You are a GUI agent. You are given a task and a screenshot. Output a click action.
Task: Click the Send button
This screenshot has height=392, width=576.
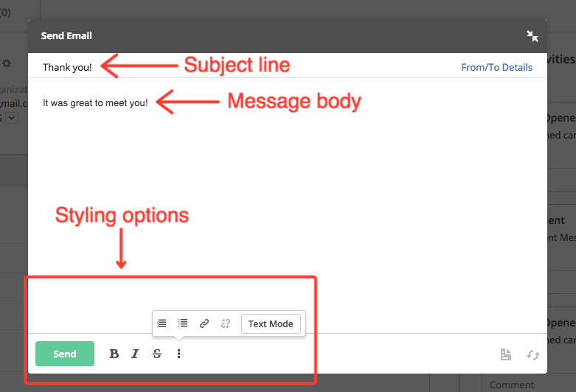point(65,354)
